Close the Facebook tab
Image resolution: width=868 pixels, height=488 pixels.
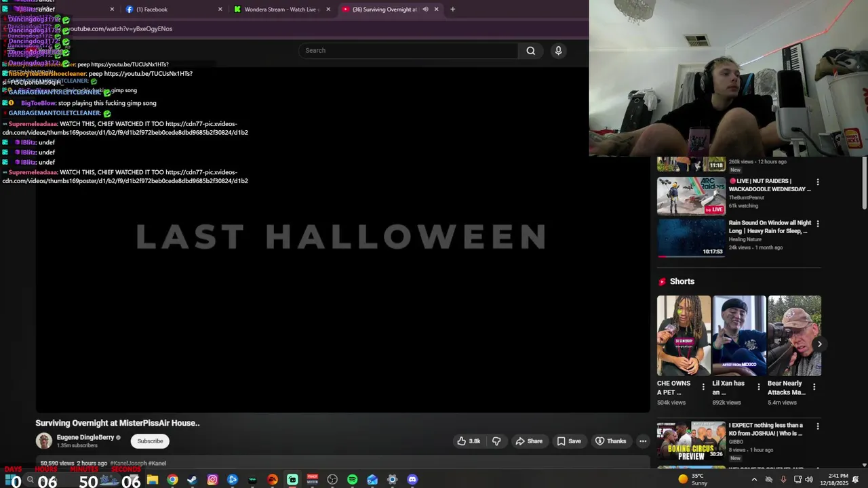220,9
